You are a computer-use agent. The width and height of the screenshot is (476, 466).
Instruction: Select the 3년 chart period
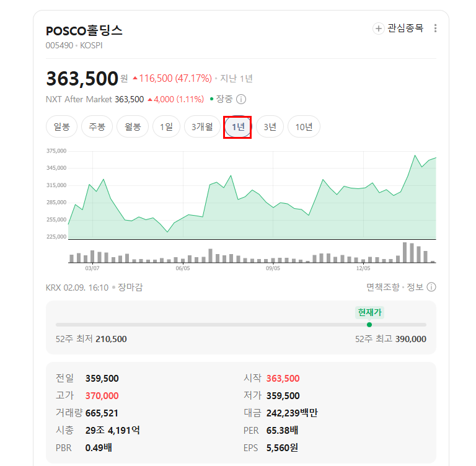(x=270, y=126)
